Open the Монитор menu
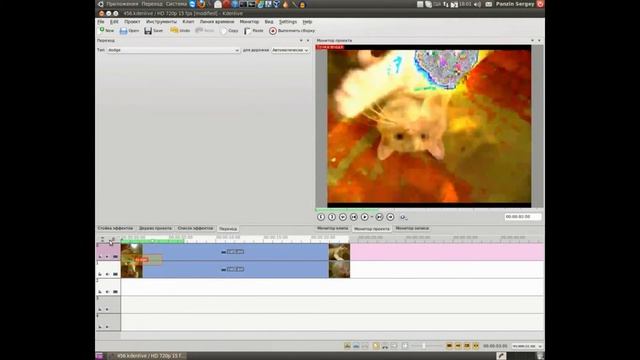This screenshot has height=360, width=640. click(x=249, y=22)
